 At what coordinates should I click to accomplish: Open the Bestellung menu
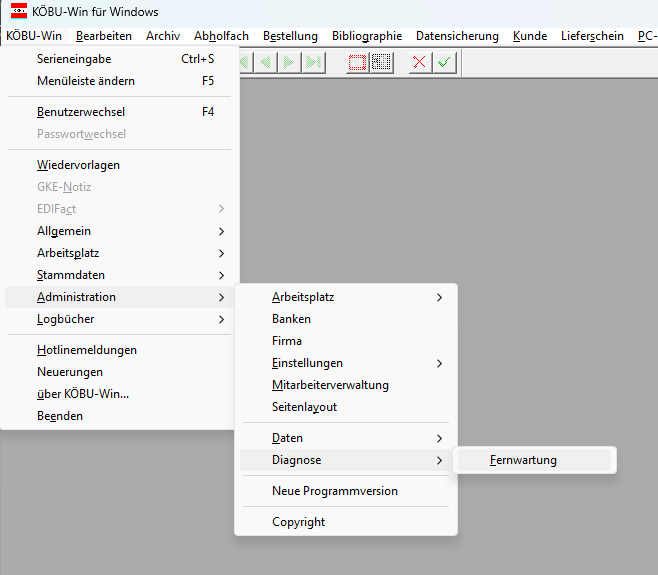[290, 36]
